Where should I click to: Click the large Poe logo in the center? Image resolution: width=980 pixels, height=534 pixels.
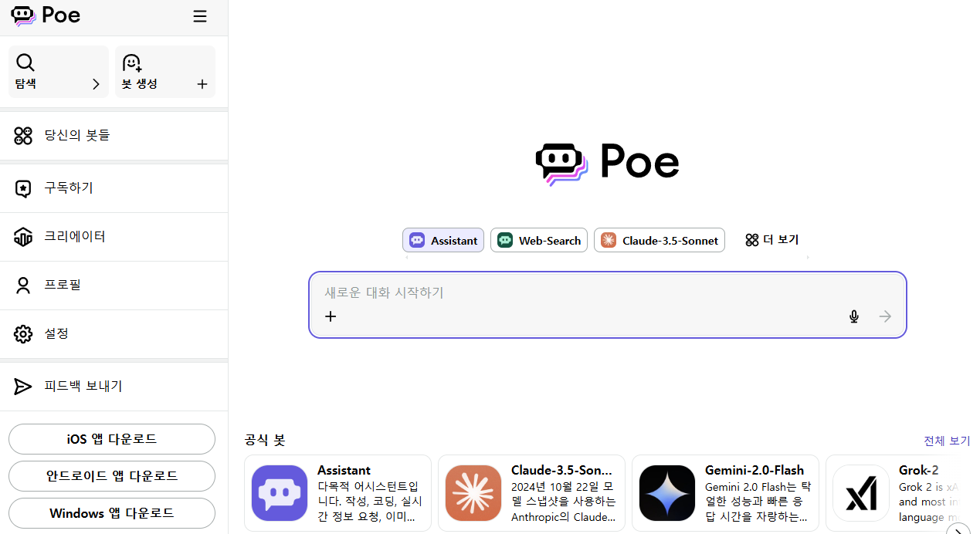607,163
